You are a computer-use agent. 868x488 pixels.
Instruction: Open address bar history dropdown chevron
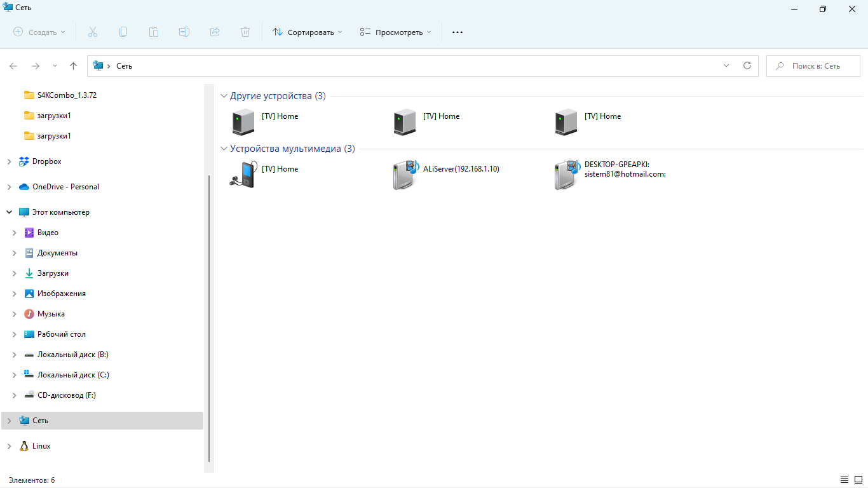[x=727, y=65]
